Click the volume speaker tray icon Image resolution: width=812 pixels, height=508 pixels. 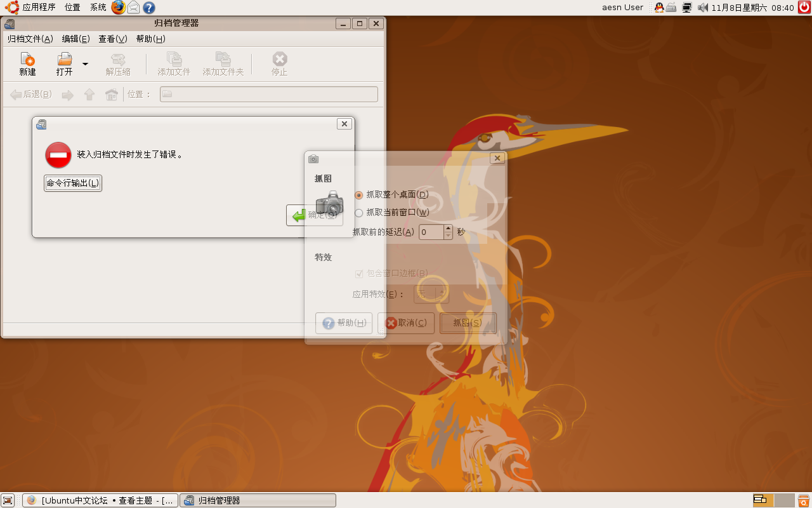point(703,8)
